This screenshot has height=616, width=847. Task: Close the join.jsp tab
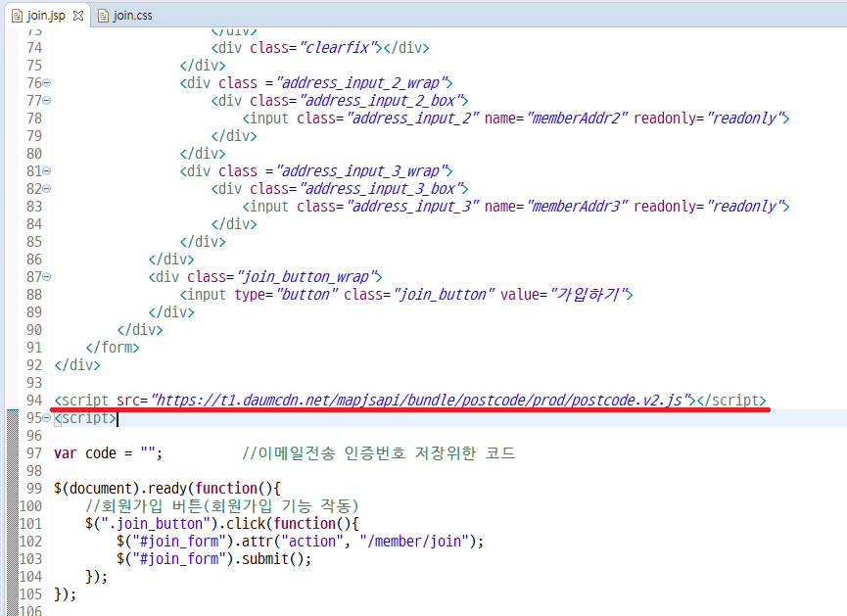pos(78,16)
